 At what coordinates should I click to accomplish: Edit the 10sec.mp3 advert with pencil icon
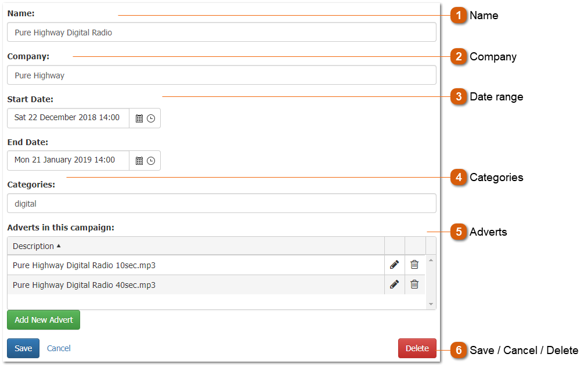pyautogui.click(x=395, y=265)
